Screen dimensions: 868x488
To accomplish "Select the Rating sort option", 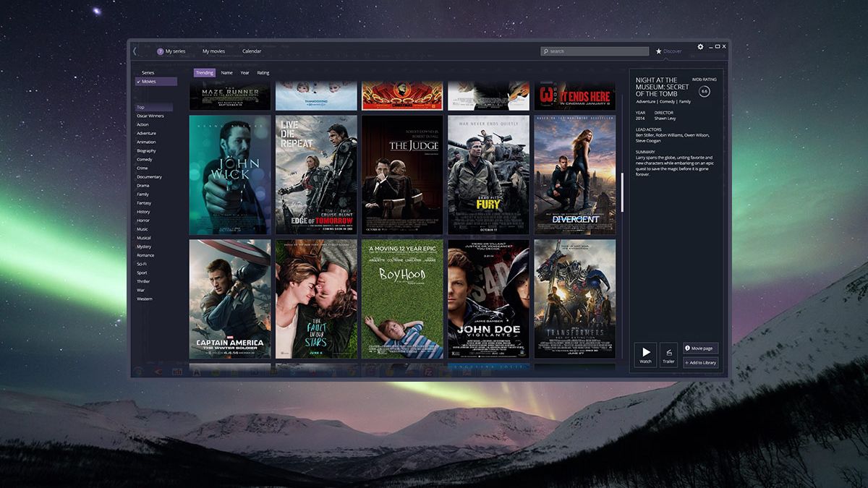I will (263, 72).
